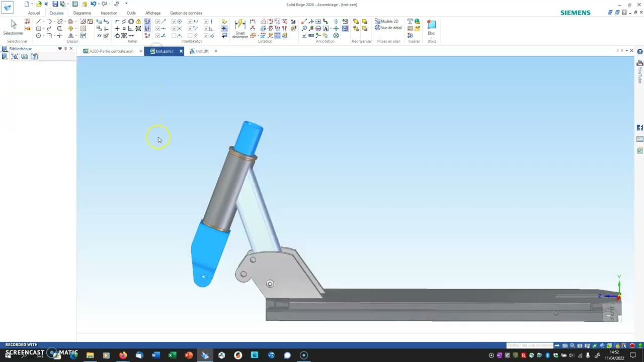Close the A200-Partie centrale.asm tab
This screenshot has width=644, height=362.
point(140,51)
